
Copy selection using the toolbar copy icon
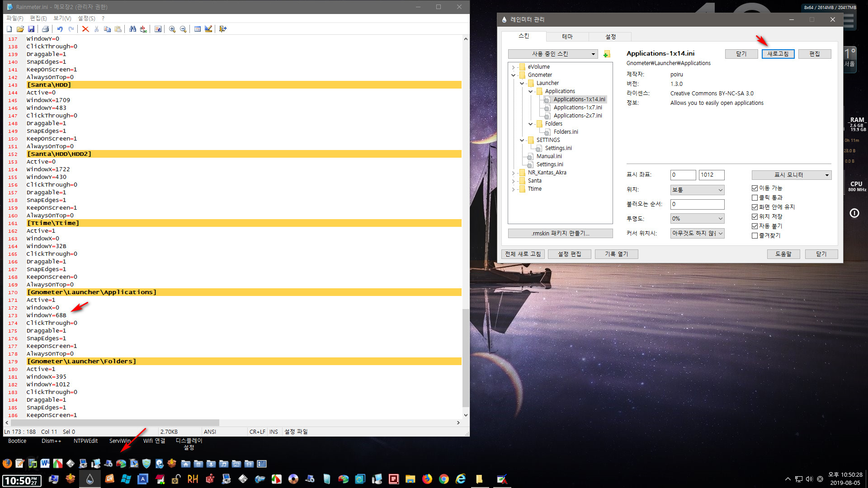[x=107, y=29]
